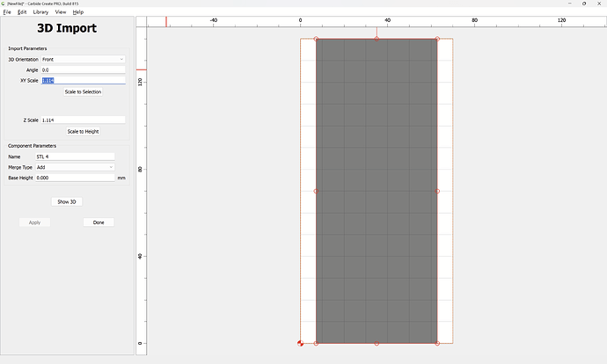The image size is (607, 364).
Task: Open the Help menu
Action: (77, 12)
